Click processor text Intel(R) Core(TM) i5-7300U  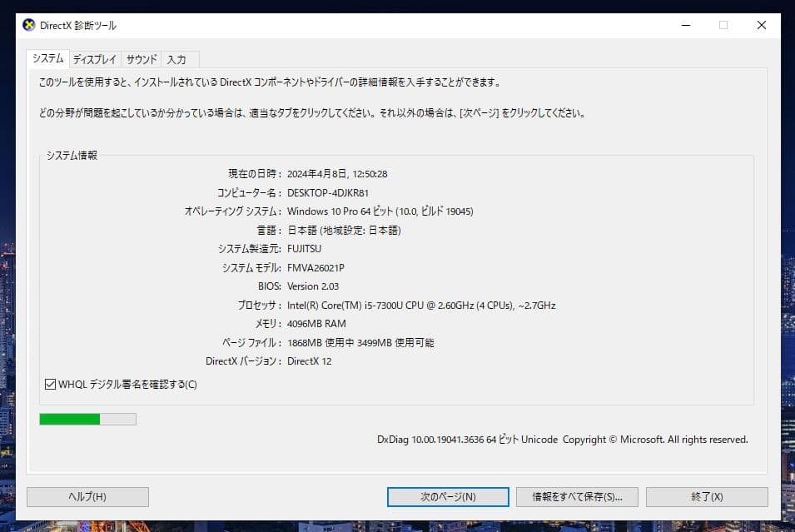345,306
